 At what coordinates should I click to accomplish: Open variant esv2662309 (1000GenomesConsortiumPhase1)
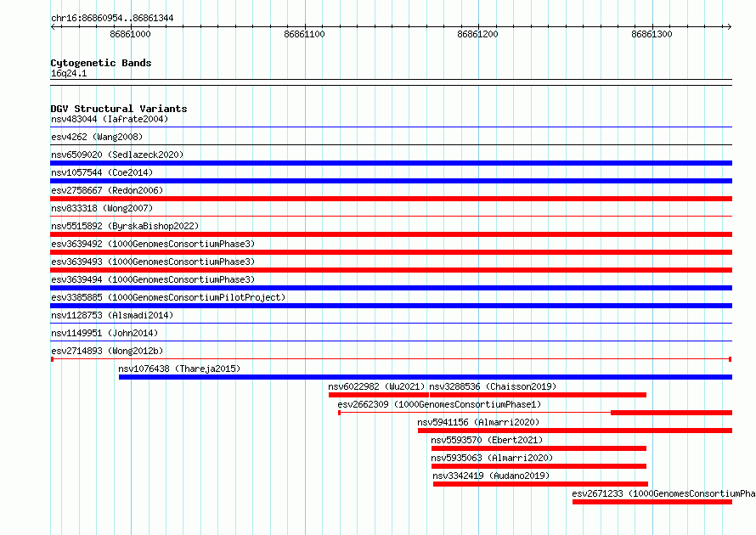(439, 404)
